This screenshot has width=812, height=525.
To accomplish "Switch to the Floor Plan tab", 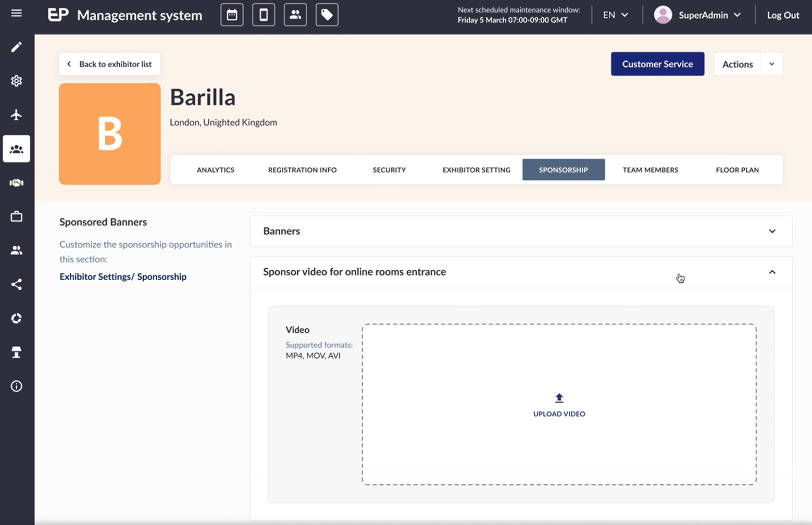I will (738, 170).
